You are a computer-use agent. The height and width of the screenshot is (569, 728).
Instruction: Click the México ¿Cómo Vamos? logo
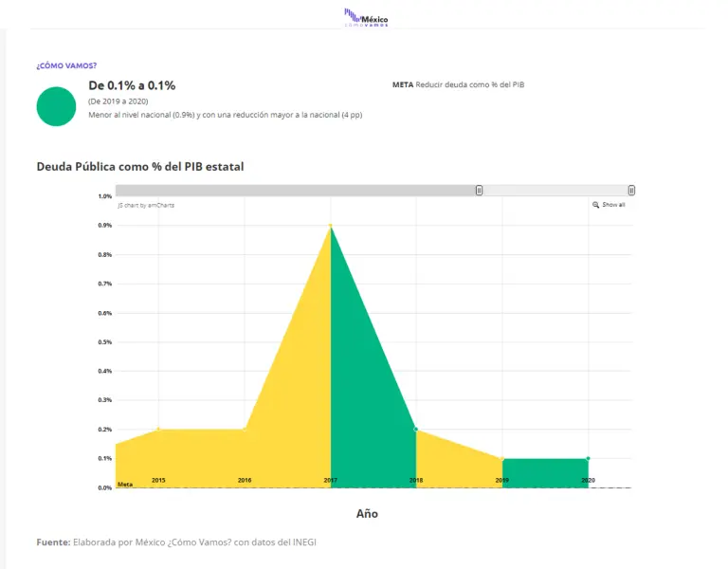365,16
